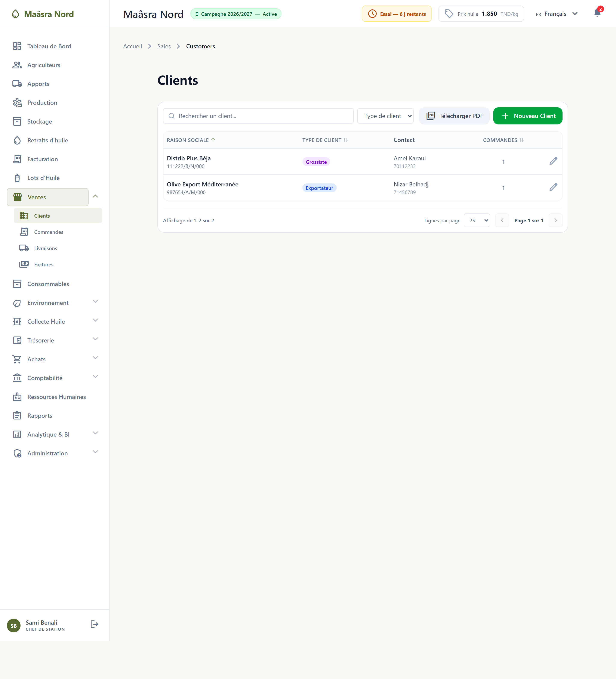The height and width of the screenshot is (679, 616).
Task: Open Retraits d'huile via the droplet icon
Action: [x=17, y=140]
